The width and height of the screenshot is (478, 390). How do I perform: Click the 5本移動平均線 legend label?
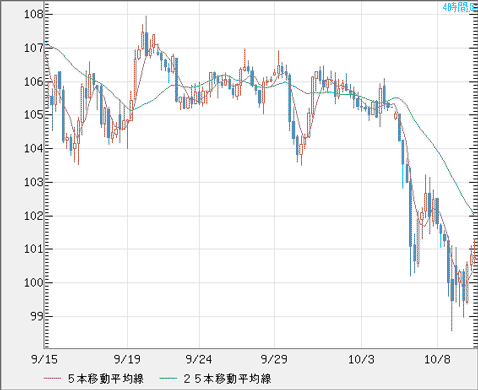[x=106, y=379]
